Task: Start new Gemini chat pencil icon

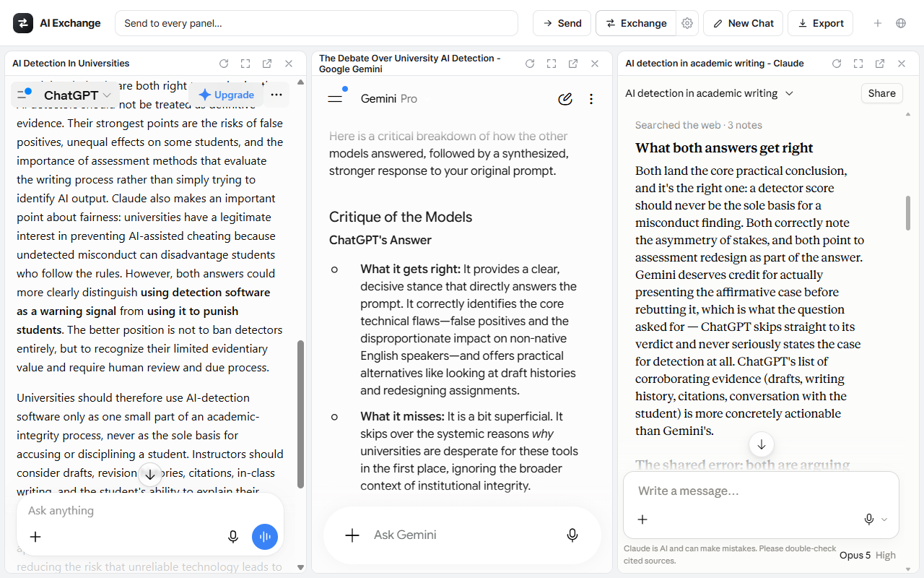Action: (x=565, y=99)
